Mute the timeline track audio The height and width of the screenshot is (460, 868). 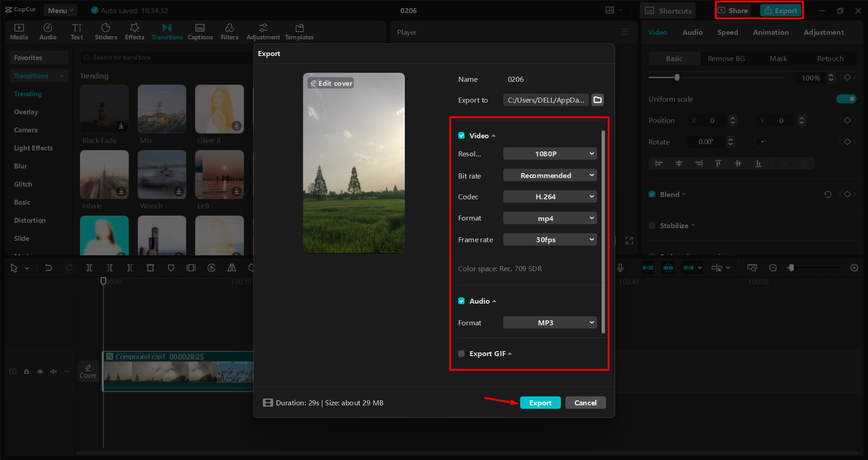(x=53, y=371)
